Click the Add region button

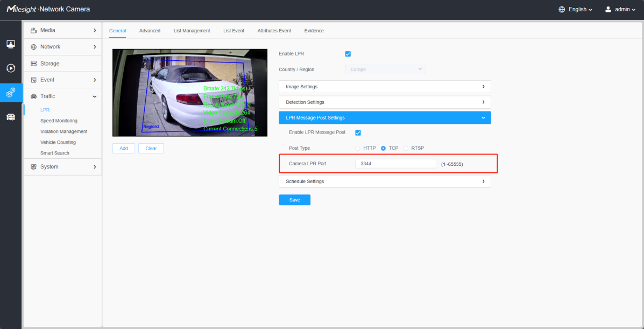(124, 149)
